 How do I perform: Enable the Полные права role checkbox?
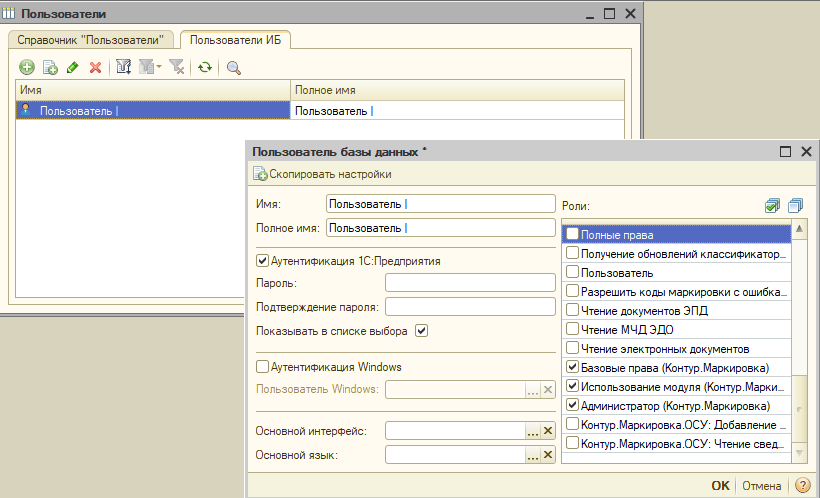tap(573, 234)
